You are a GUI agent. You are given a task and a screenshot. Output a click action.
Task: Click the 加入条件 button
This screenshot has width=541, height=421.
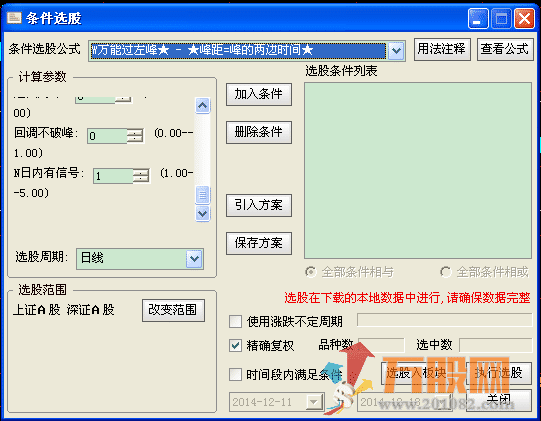click(259, 94)
